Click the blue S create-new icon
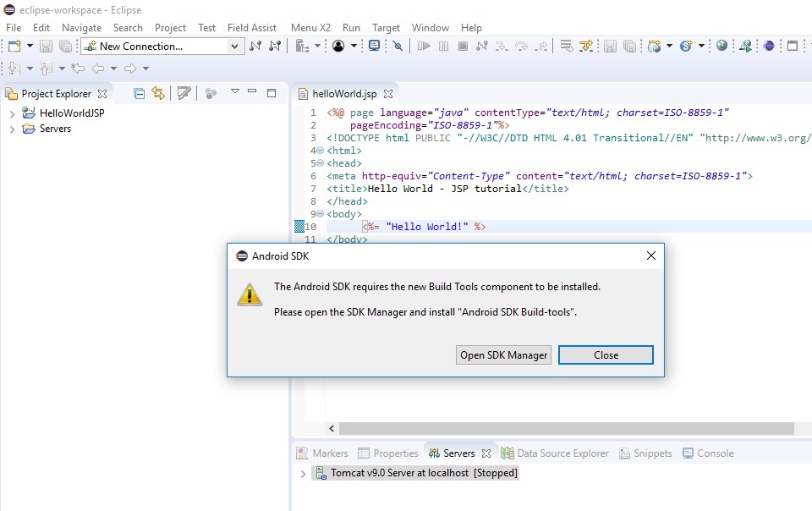Screen dimensions: 812x511 click(686, 46)
